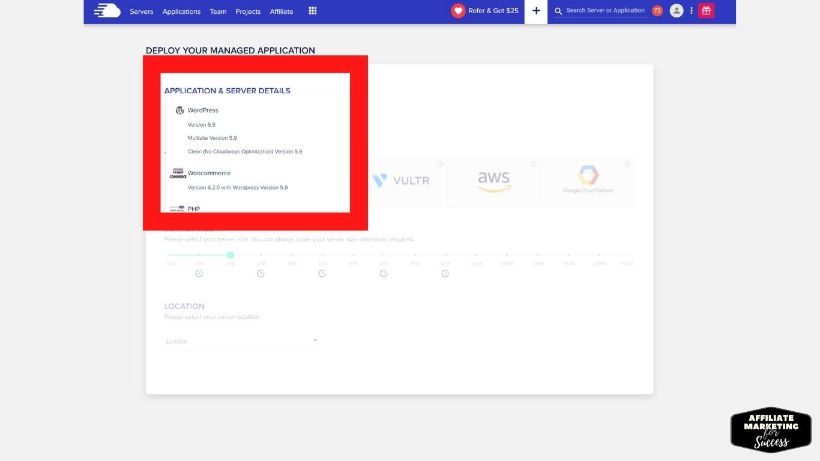Viewport: 820px width, 461px height.
Task: Click the red heart referral icon
Action: click(458, 10)
